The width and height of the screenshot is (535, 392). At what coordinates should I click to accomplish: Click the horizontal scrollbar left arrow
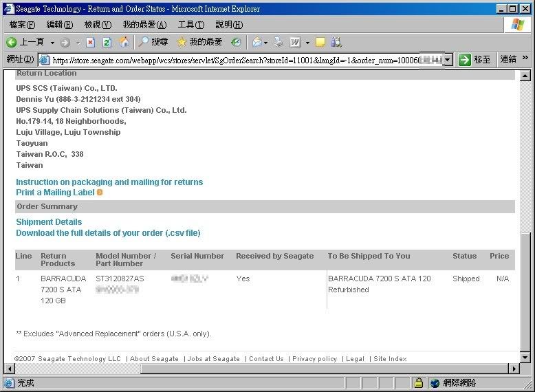coord(10,369)
